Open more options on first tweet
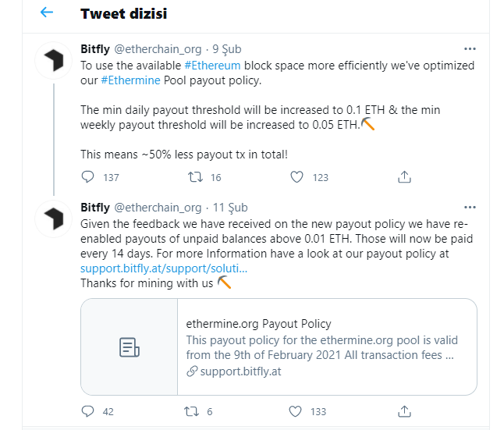504x430 pixels. click(470, 50)
